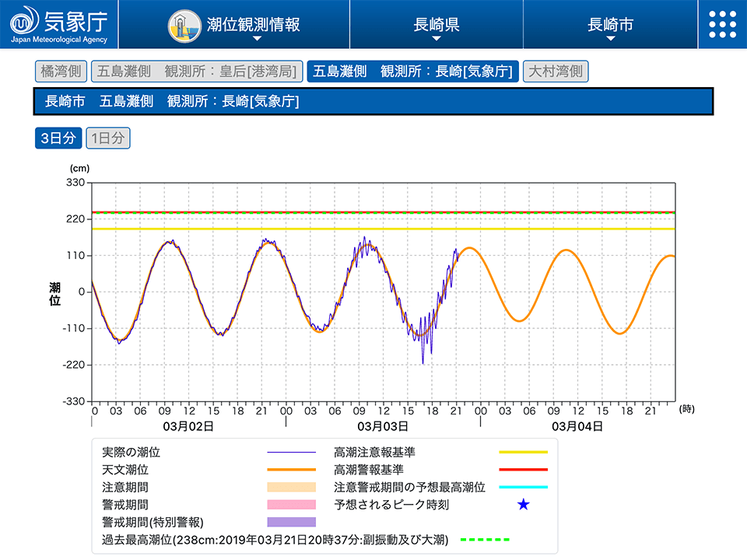Click the pink 警戒期間 legend swatch
Viewport: 747px width, 560px height.
tap(291, 505)
